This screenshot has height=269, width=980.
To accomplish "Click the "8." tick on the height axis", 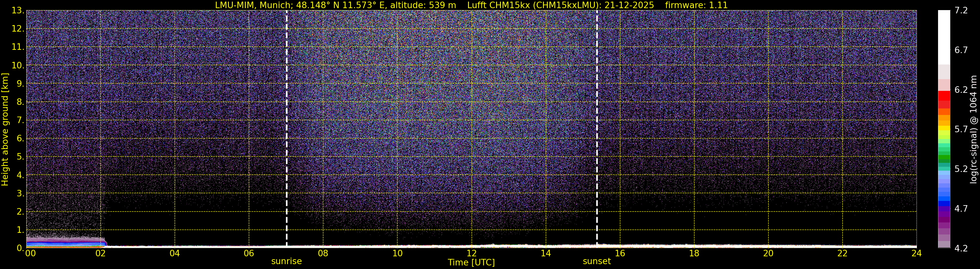I will click(20, 102).
